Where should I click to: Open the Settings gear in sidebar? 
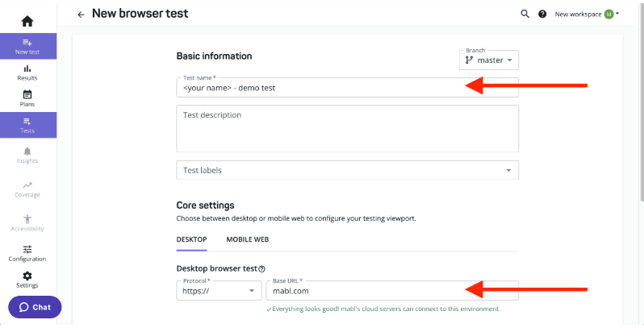27,280
